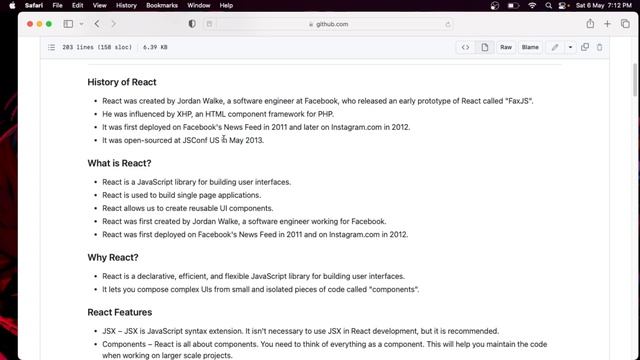Open the File menu
Image resolution: width=640 pixels, height=360 pixels.
[58, 5]
